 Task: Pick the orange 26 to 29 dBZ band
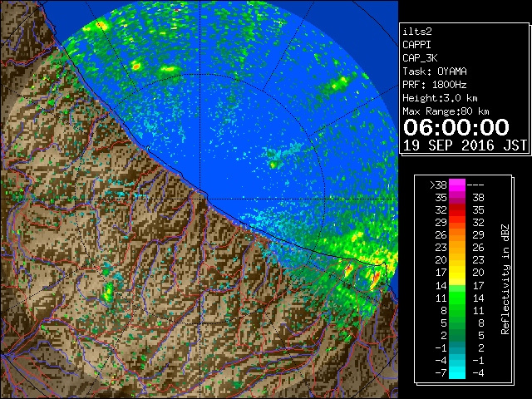click(457, 234)
